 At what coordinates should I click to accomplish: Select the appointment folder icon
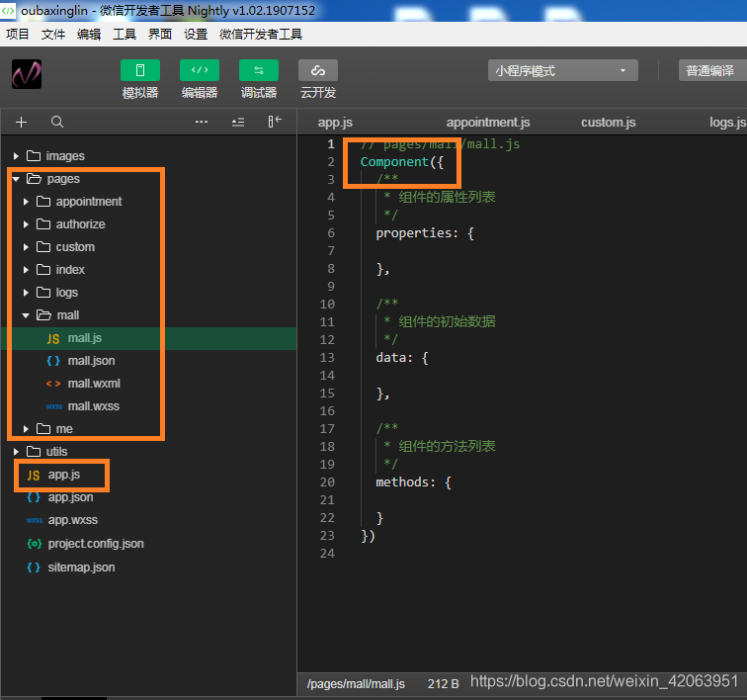click(x=43, y=202)
